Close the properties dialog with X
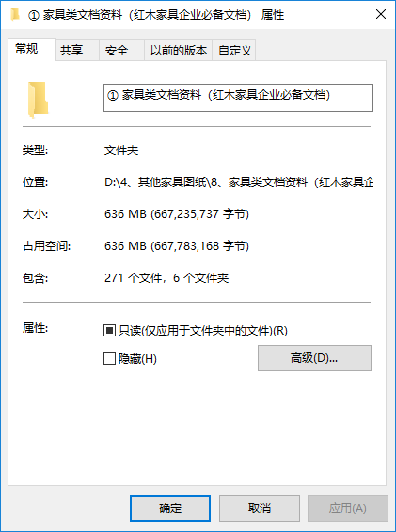The height and width of the screenshot is (532, 396). point(381,15)
